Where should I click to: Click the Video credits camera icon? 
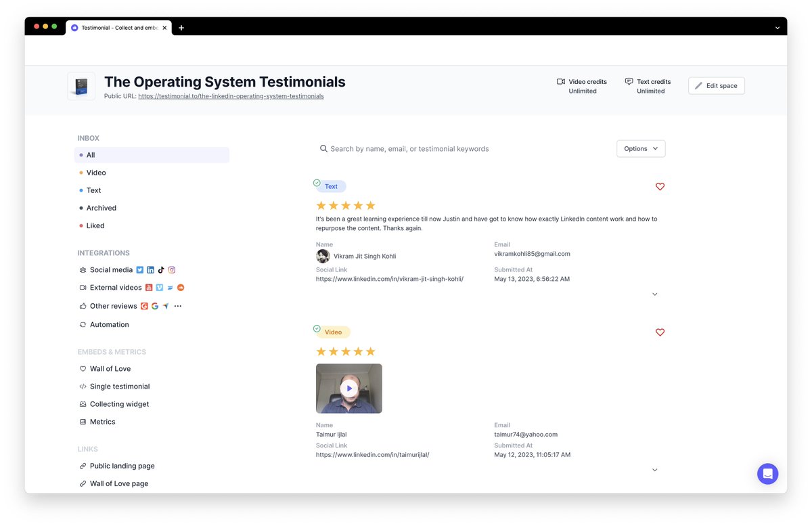[x=561, y=81]
